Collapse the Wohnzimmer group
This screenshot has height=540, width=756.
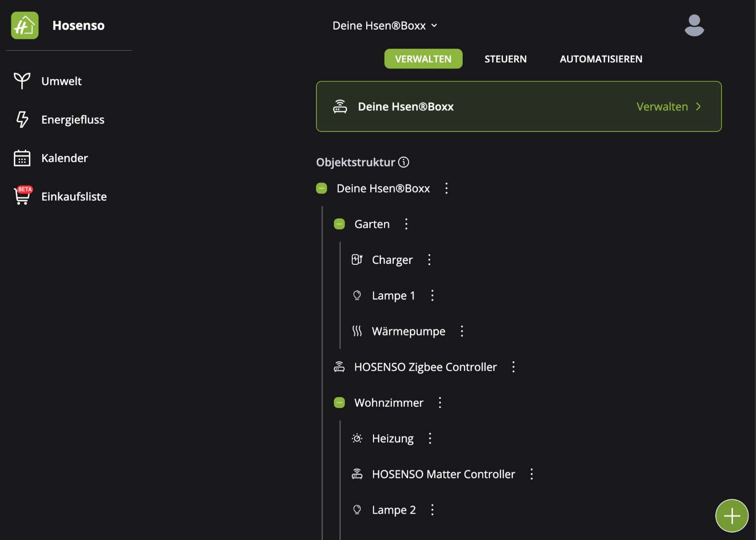point(339,403)
